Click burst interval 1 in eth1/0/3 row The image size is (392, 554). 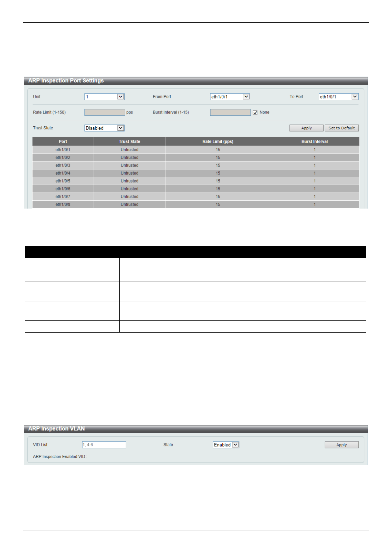[315, 165]
